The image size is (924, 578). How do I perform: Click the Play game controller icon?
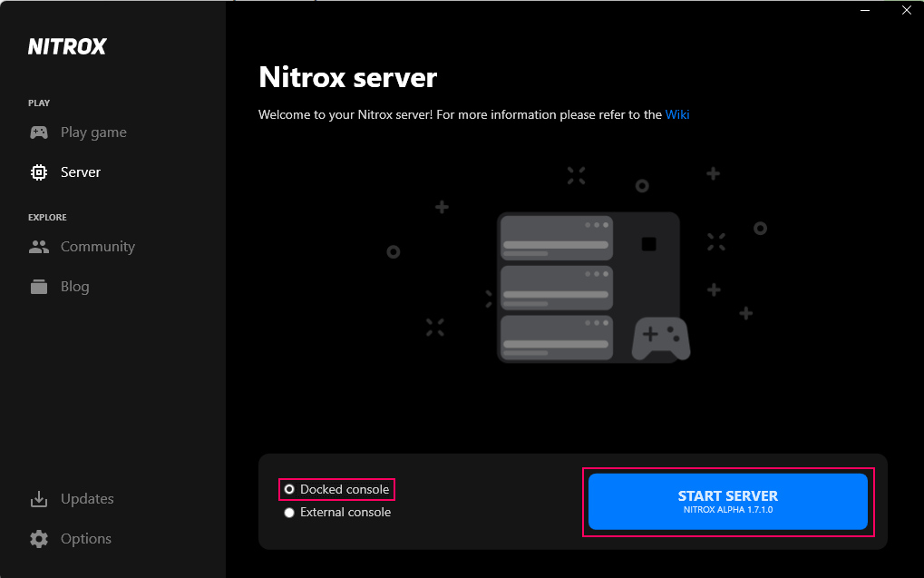tap(39, 132)
